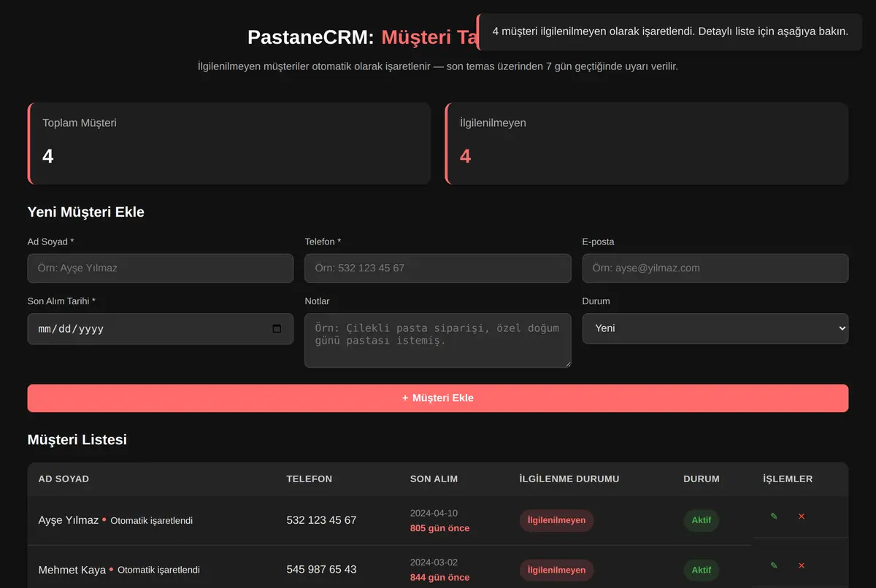Viewport: 876px width, 588px height.
Task: Click Ayşe Yılmaz's İlgilenilmeyen badge
Action: pos(557,521)
